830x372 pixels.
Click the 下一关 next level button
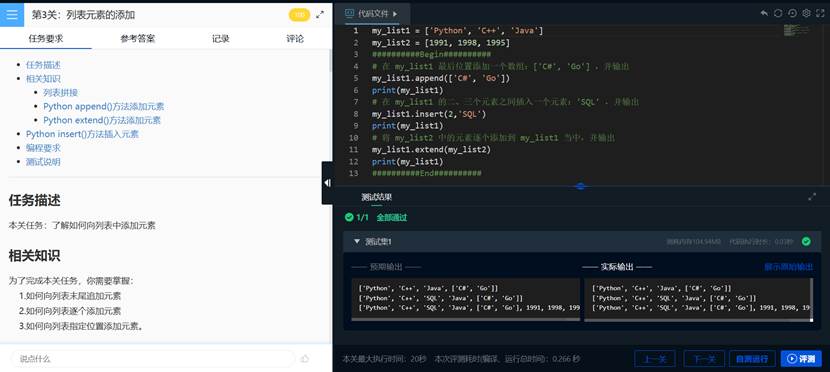tap(704, 358)
